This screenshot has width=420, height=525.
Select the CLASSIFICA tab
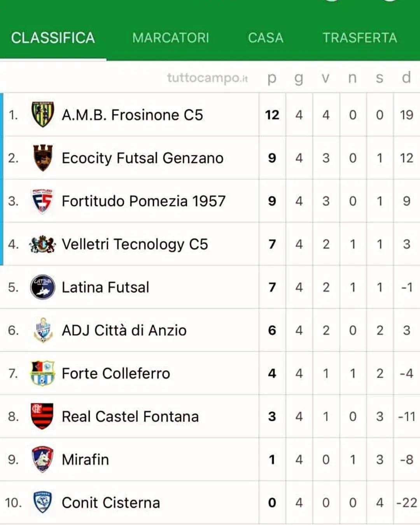53,38
